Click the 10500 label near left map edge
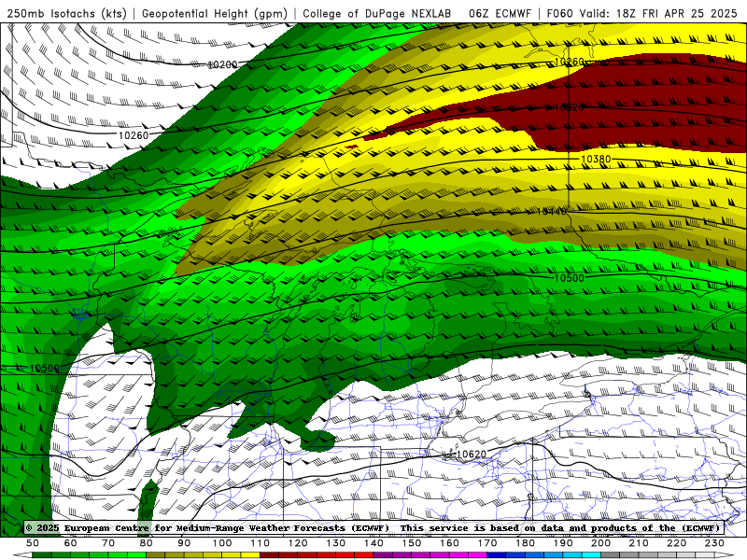 coord(44,369)
